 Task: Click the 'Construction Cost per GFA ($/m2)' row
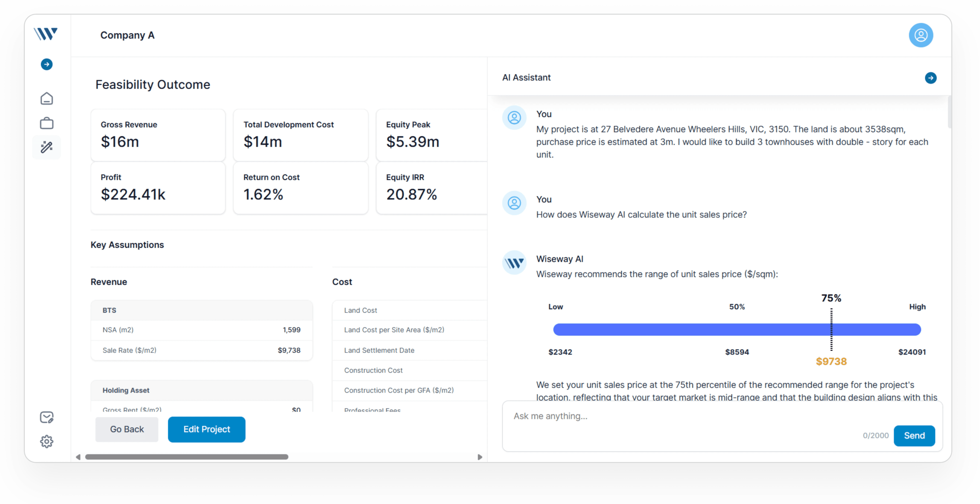click(x=410, y=390)
